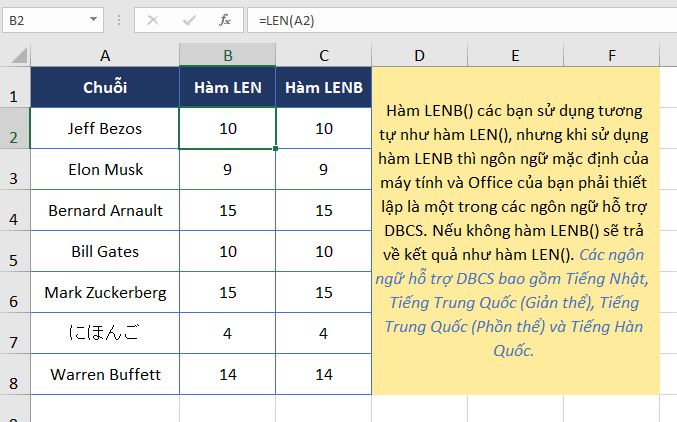Click LENB value 4 in row 7
Viewport: 677px width, 422px height.
coord(324,333)
